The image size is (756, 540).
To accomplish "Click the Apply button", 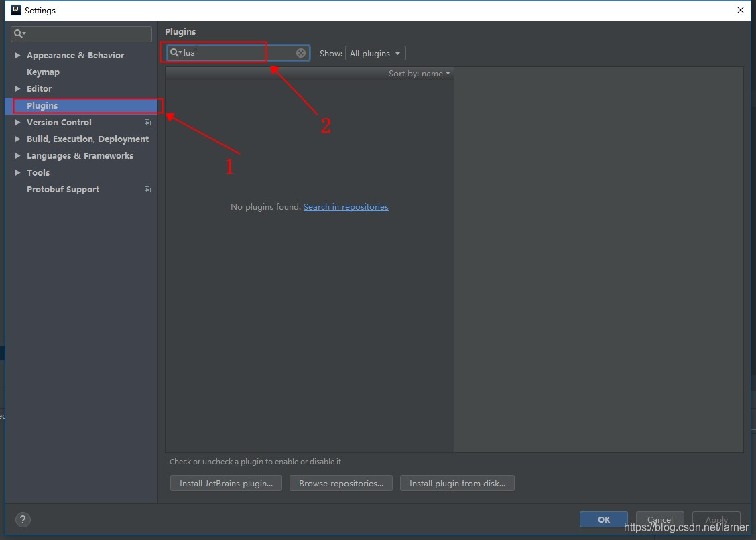I will click(x=716, y=519).
